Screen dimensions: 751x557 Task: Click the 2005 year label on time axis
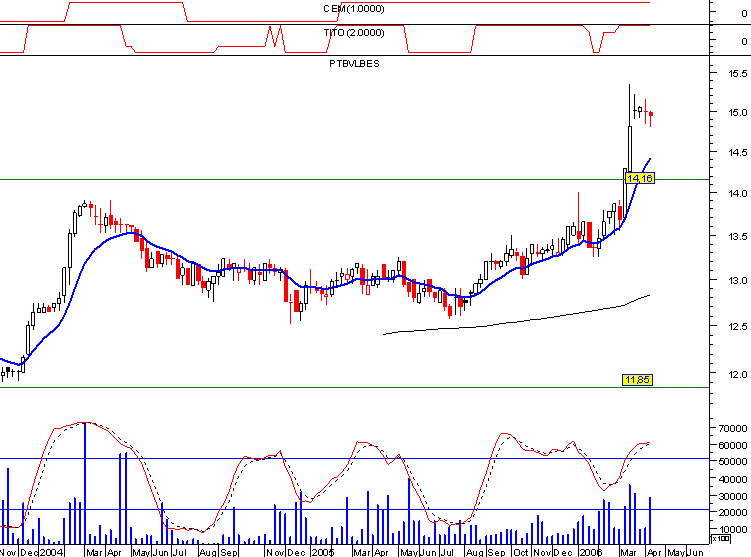coord(323,552)
